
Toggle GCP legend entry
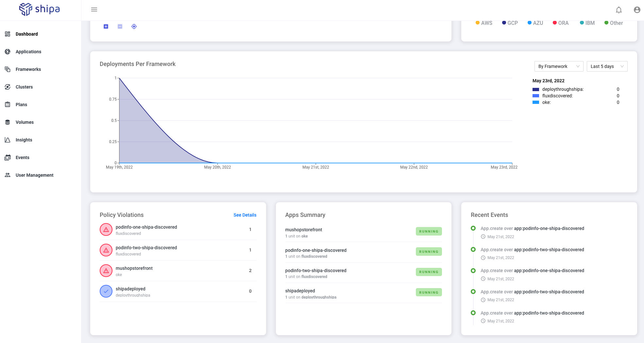tap(510, 23)
